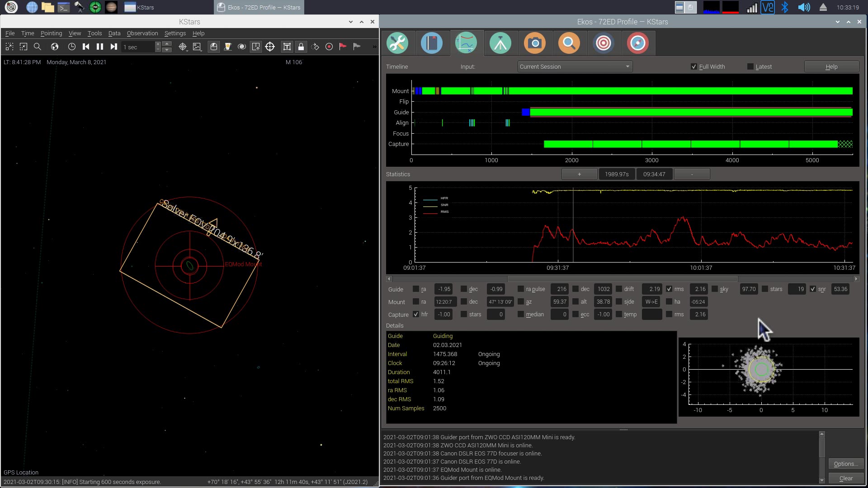Click the crosshair tracking icon in KStars toolbar
The width and height of the screenshot is (868, 488).
270,47
